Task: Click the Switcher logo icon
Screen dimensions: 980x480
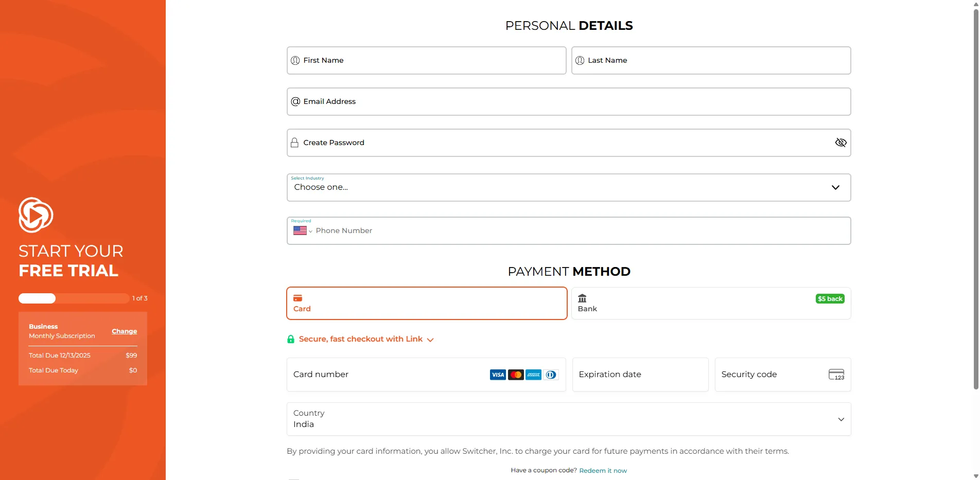Action: pos(36,215)
